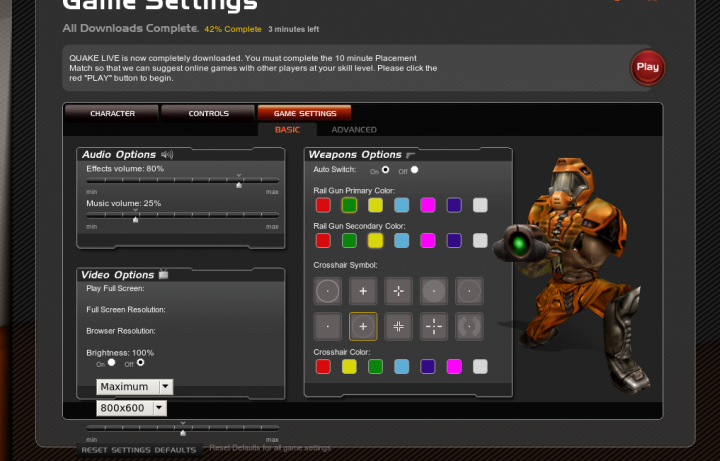The height and width of the screenshot is (461, 720).
Task: Select the Off radio under Brightness
Action: pos(141,363)
